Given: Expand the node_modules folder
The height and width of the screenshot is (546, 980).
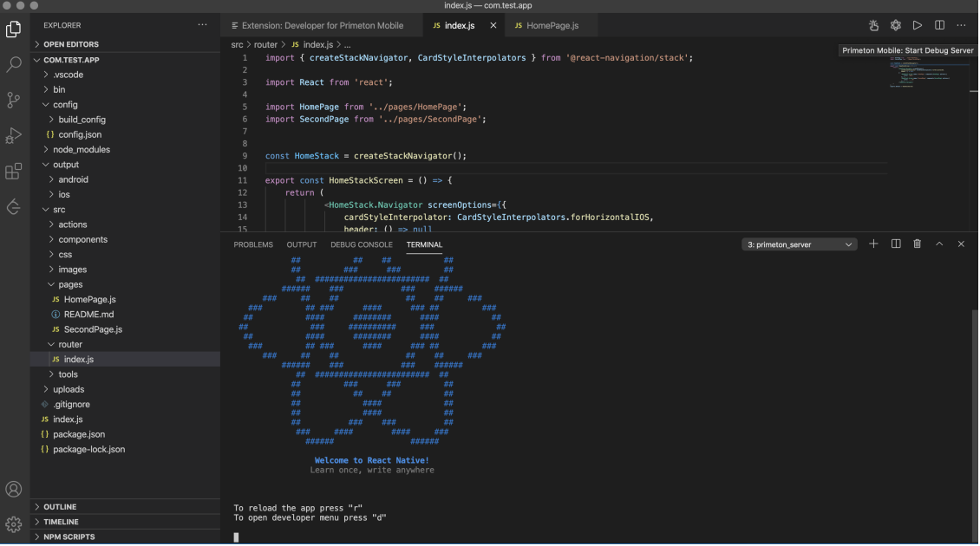Looking at the screenshot, I should click(81, 149).
